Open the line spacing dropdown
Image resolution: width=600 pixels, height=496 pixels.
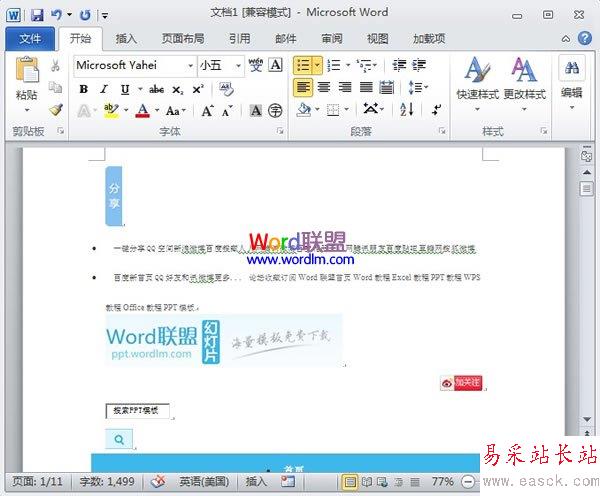(418, 87)
